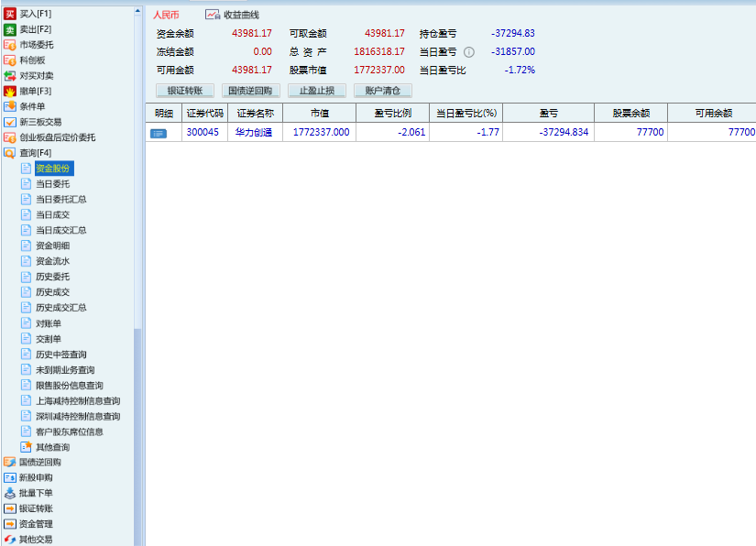Select the 人民币 currency tab
The image size is (756, 546).
(167, 15)
